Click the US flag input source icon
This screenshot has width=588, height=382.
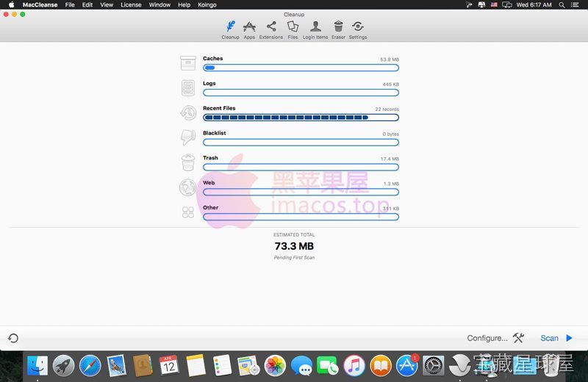(x=494, y=5)
